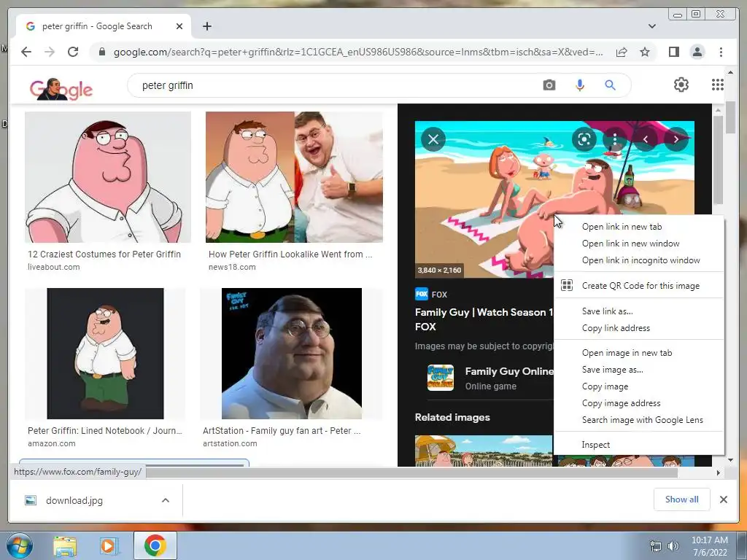This screenshot has width=747, height=560.
Task: Close the downloads bar
Action: (x=723, y=499)
